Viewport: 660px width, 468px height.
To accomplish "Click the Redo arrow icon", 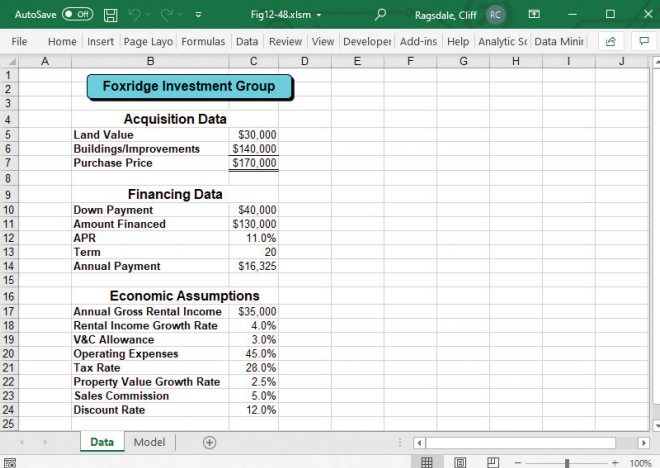I will pyautogui.click(x=167, y=15).
